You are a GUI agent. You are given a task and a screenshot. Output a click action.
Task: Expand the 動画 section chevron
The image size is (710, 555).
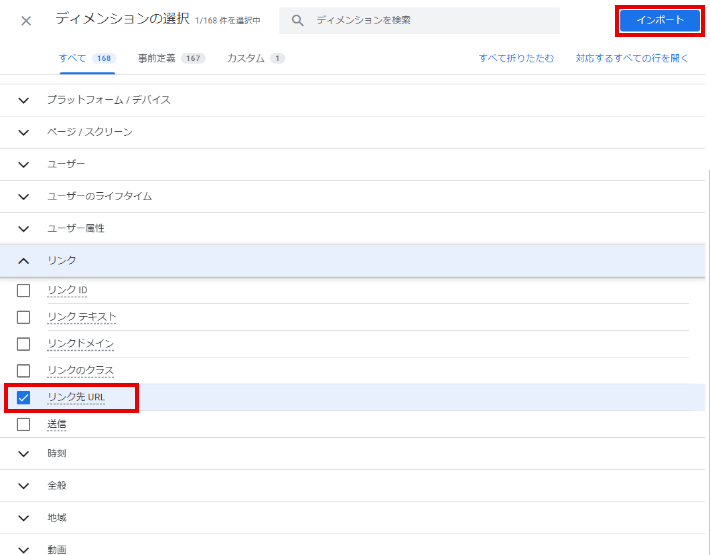[24, 550]
